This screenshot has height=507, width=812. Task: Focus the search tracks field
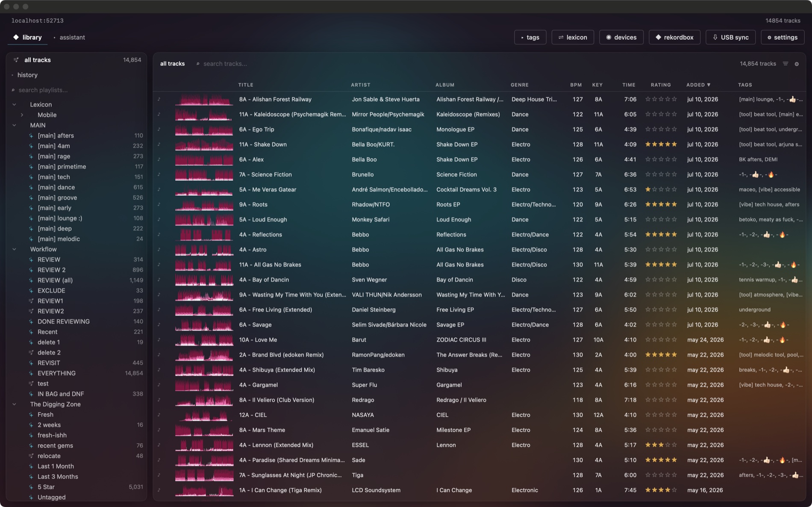click(x=225, y=64)
